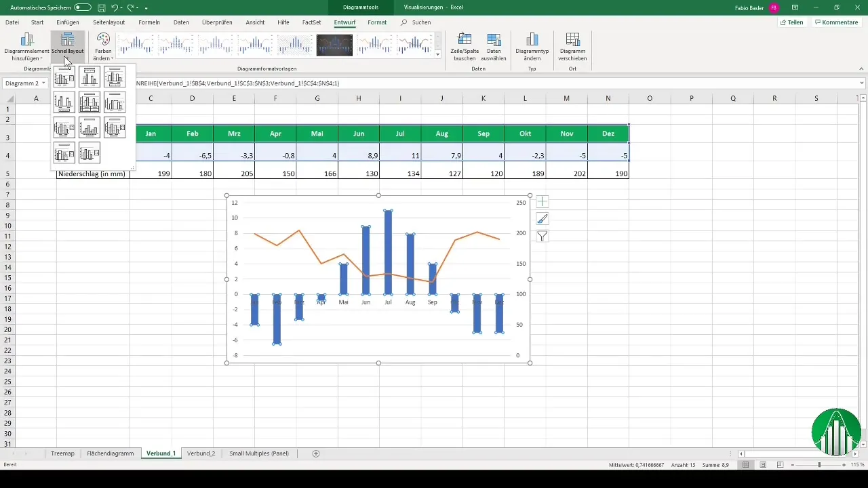
Task: Open the Verbund_2 sheet tab
Action: (x=201, y=453)
